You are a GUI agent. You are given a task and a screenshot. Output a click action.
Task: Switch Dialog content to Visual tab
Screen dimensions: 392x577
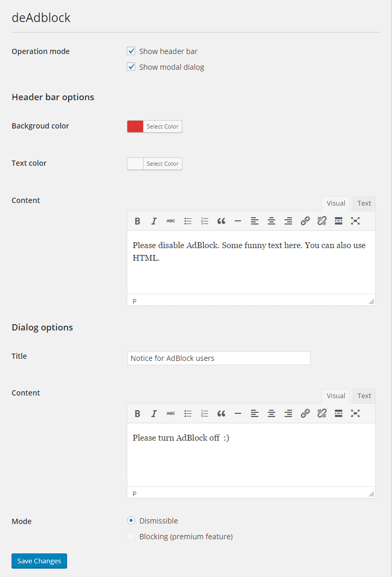pyautogui.click(x=336, y=396)
